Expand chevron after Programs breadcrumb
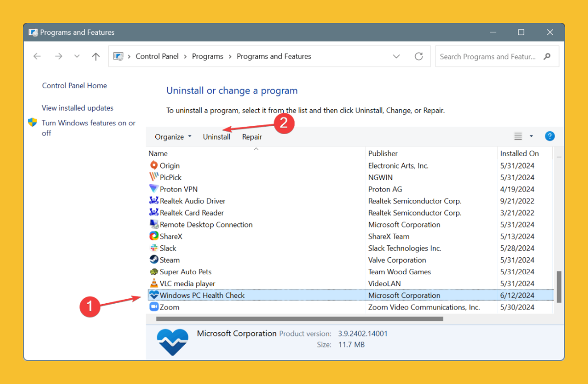The image size is (588, 384). pyautogui.click(x=230, y=56)
